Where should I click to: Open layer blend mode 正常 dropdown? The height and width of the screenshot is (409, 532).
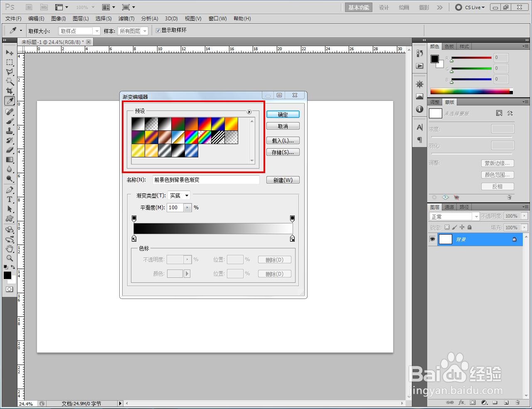454,216
